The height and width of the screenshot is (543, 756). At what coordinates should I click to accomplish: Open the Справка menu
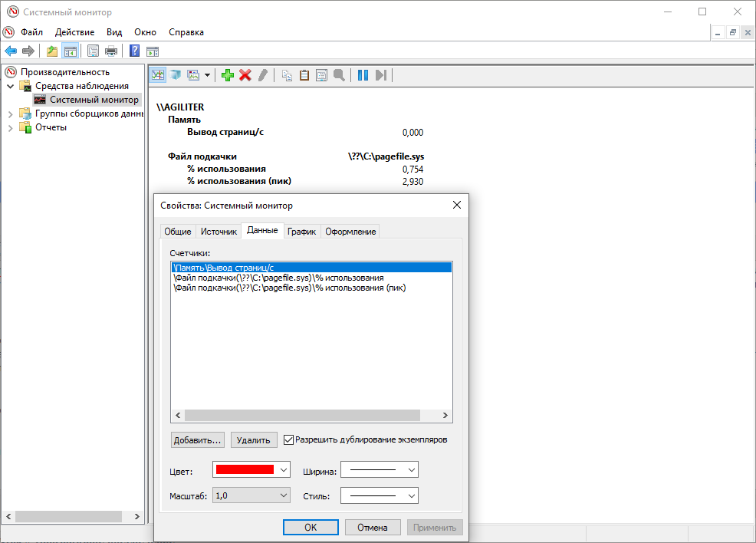point(186,32)
